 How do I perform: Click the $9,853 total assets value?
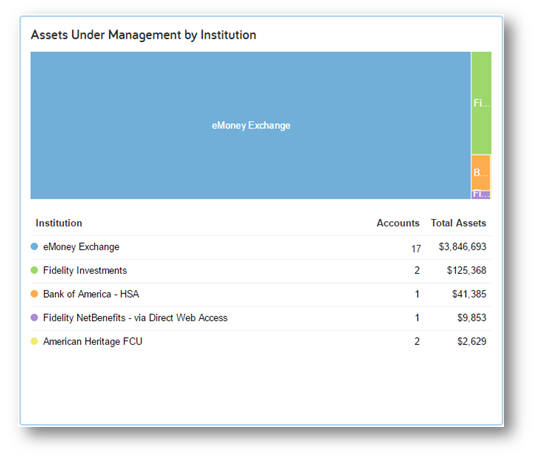472,318
